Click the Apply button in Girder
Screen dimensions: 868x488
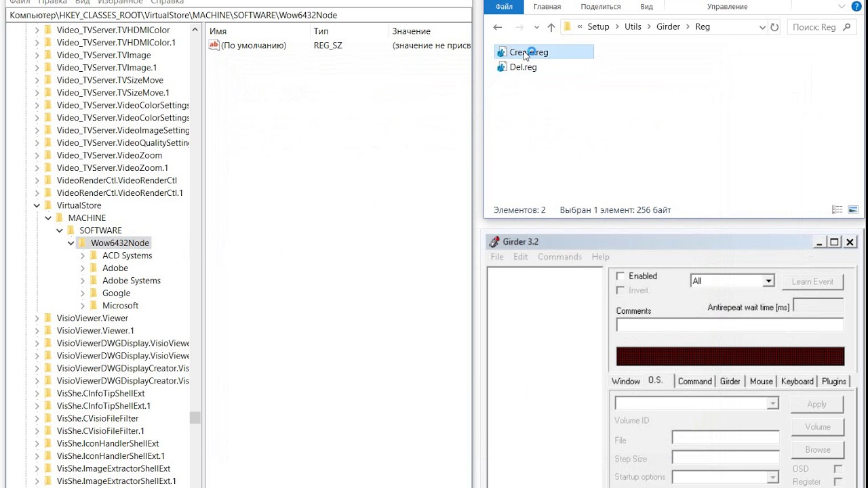817,404
